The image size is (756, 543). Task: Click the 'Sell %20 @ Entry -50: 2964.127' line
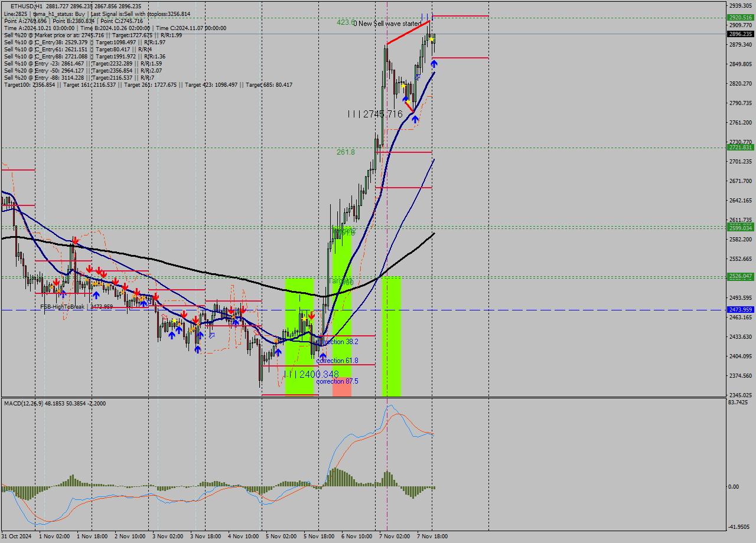click(83, 70)
